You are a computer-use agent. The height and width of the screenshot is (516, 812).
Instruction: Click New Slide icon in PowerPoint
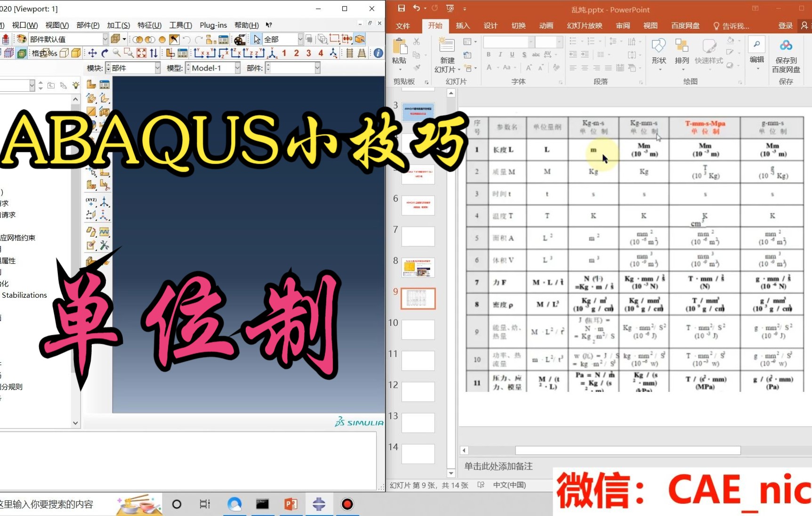click(447, 45)
